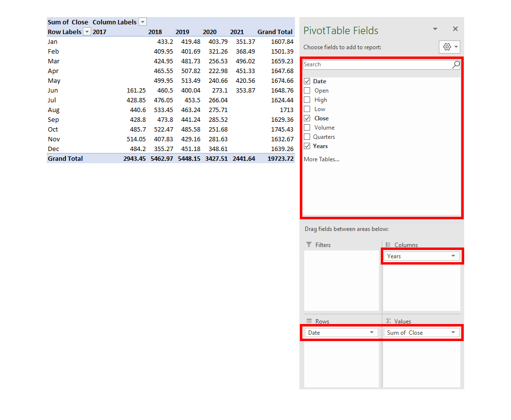511x420 pixels.
Task: Uncheck the Years field checkbox
Action: [x=307, y=146]
